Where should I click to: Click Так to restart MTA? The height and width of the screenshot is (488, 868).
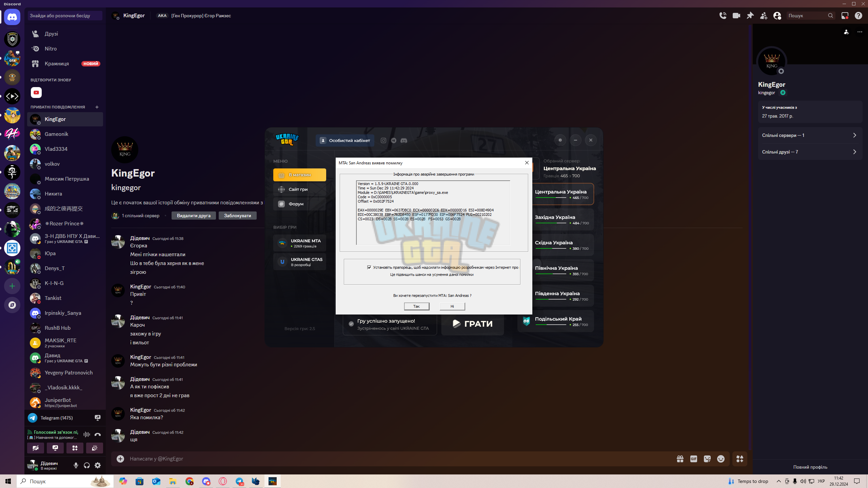click(417, 306)
